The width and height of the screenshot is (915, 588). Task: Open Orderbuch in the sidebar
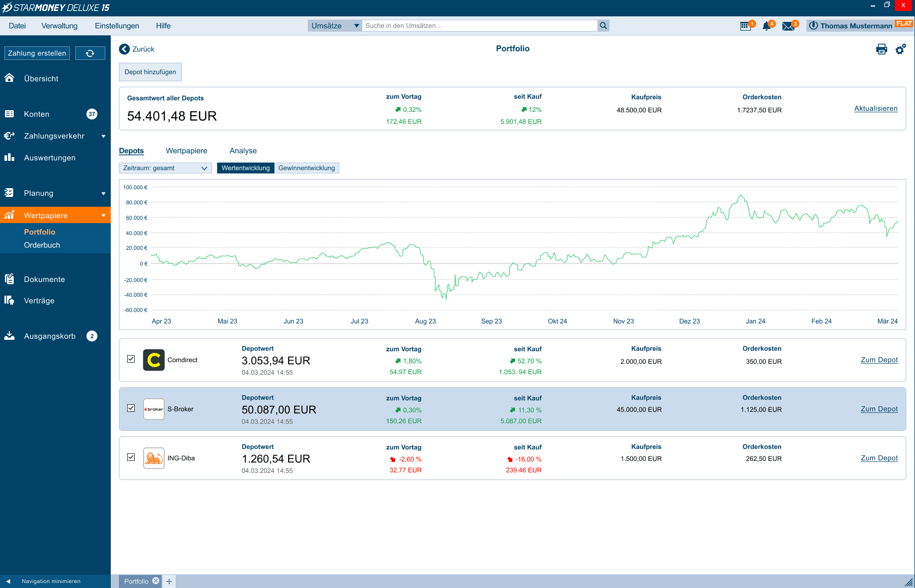coord(42,245)
